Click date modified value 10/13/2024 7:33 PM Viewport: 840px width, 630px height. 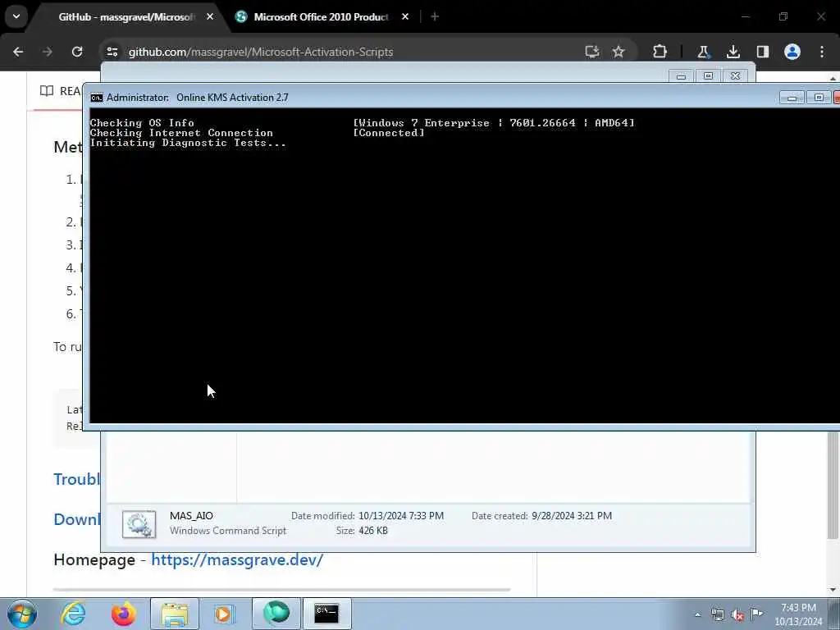pos(401,516)
